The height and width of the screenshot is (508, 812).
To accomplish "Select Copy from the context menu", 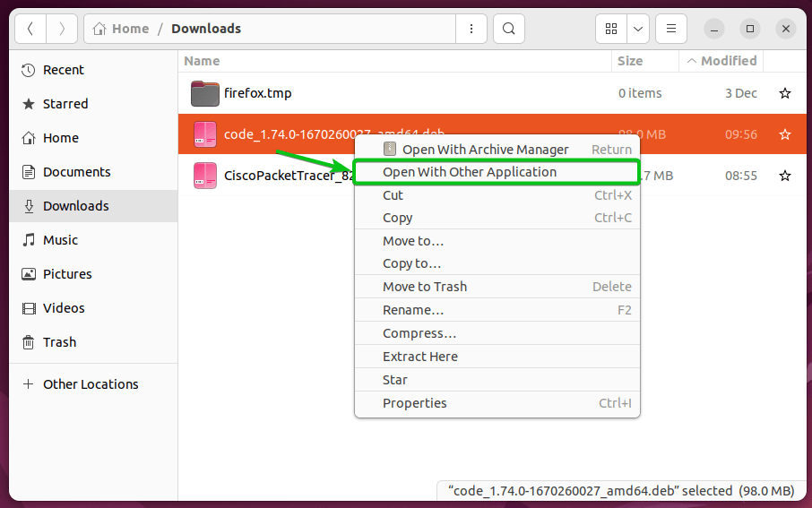I will pyautogui.click(x=497, y=218).
